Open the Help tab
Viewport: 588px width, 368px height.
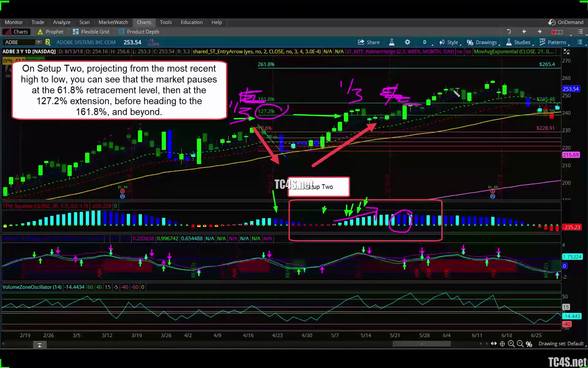(x=217, y=22)
